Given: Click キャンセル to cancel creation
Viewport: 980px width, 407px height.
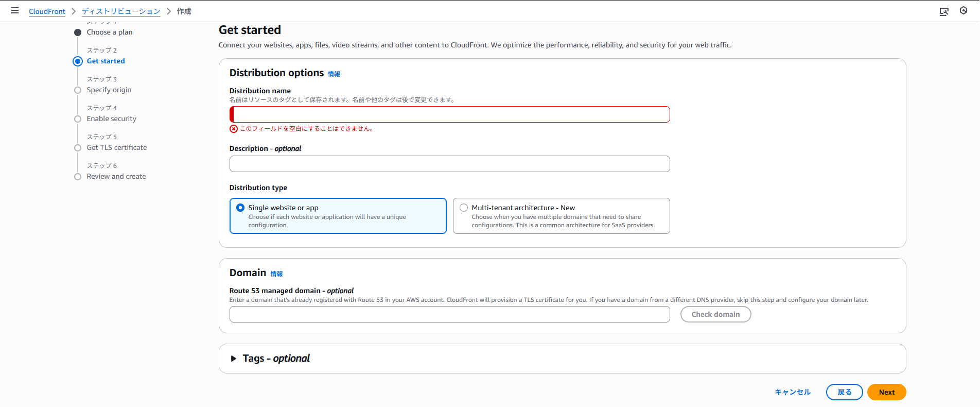Looking at the screenshot, I should point(793,392).
